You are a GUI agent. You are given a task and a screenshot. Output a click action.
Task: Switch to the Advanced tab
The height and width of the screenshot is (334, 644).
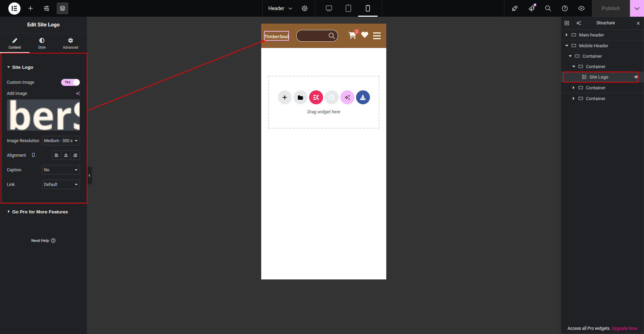pos(71,43)
